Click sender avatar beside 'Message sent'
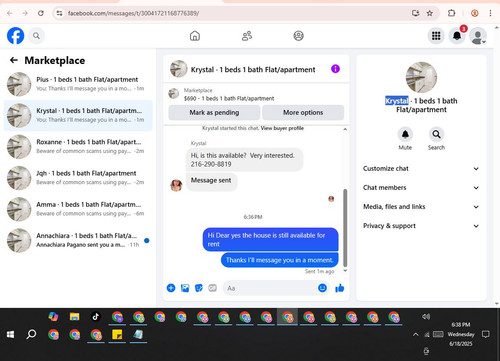 [176, 185]
